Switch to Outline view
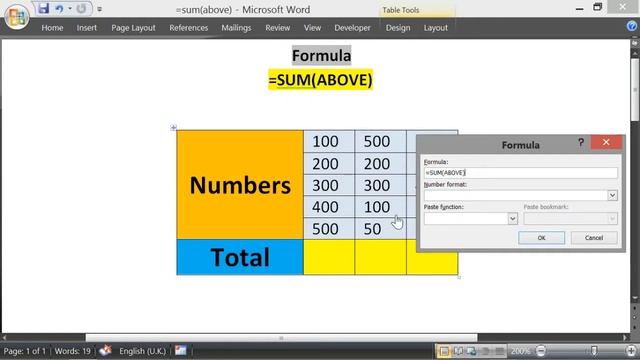Screen dimensions: 640x360 [x=485, y=351]
